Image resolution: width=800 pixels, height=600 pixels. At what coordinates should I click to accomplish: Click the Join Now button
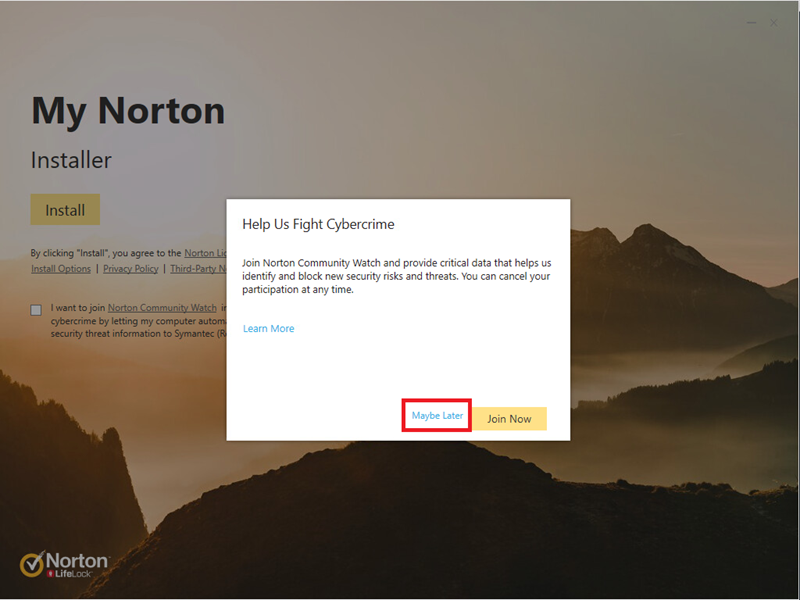tap(509, 418)
